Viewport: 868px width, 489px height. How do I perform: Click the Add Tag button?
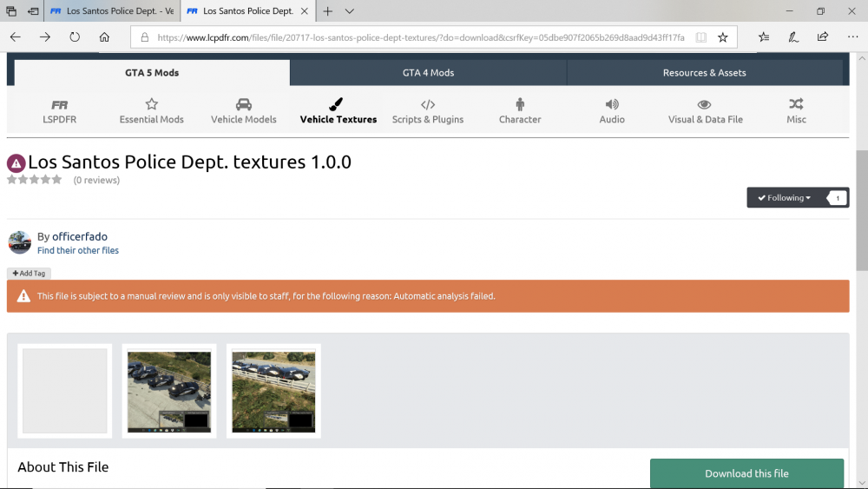29,273
